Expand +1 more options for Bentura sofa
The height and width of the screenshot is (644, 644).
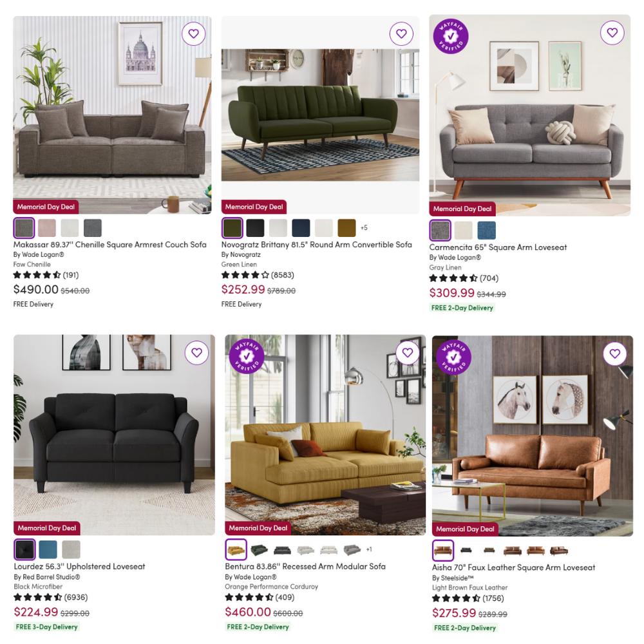coord(369,549)
